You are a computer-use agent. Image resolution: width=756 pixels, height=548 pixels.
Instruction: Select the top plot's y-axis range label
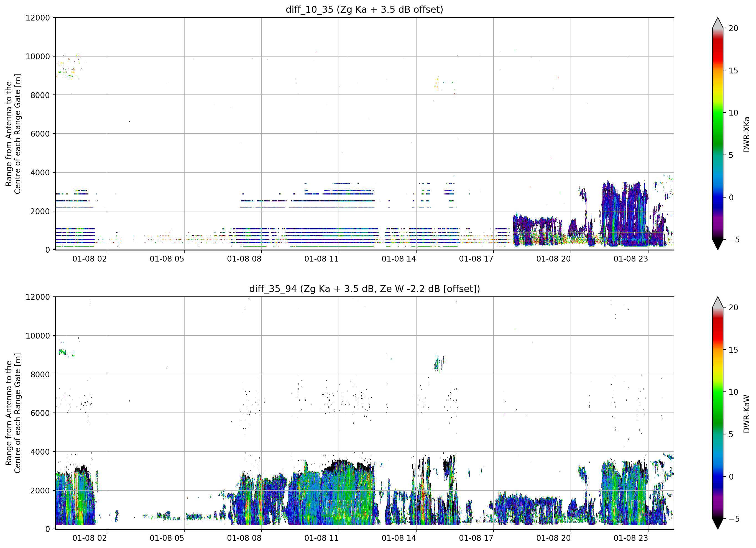pos(13,134)
